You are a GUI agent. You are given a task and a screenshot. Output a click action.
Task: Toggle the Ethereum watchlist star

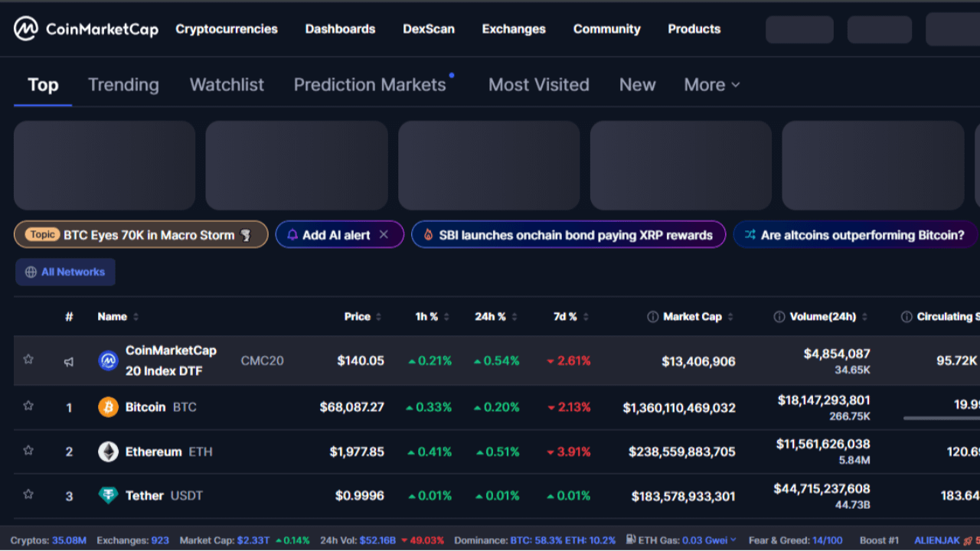pos(28,450)
